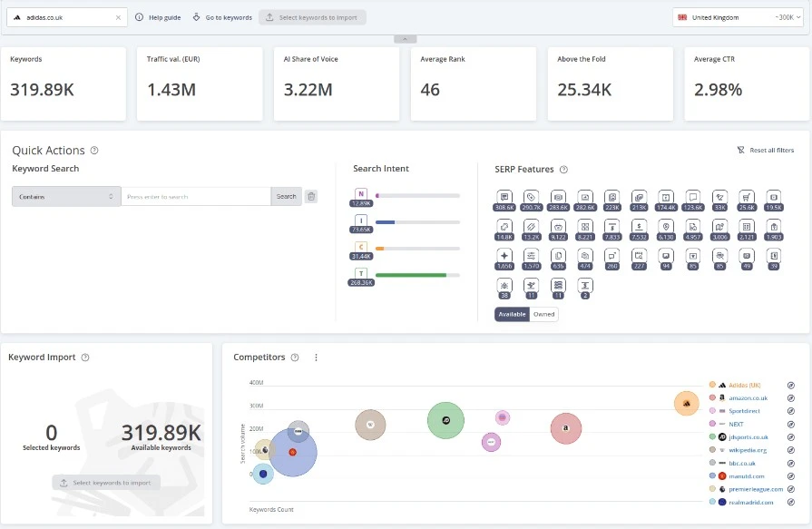Click the orange Adidas bubble in chart
This screenshot has width=812, height=529.
pos(687,403)
